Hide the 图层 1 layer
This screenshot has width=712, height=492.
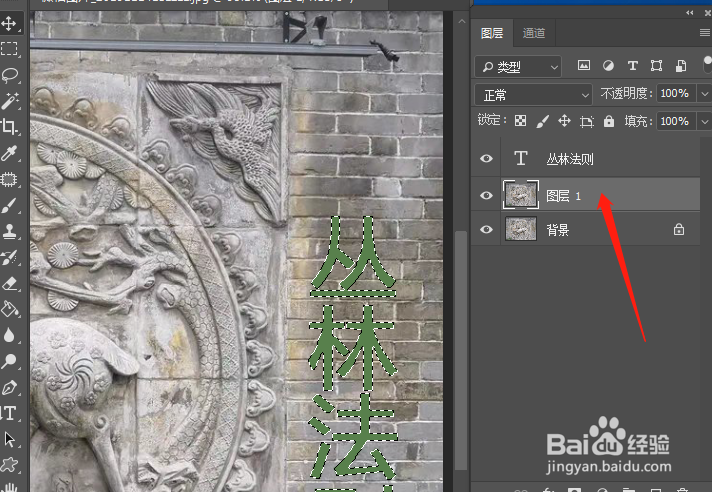(x=486, y=195)
